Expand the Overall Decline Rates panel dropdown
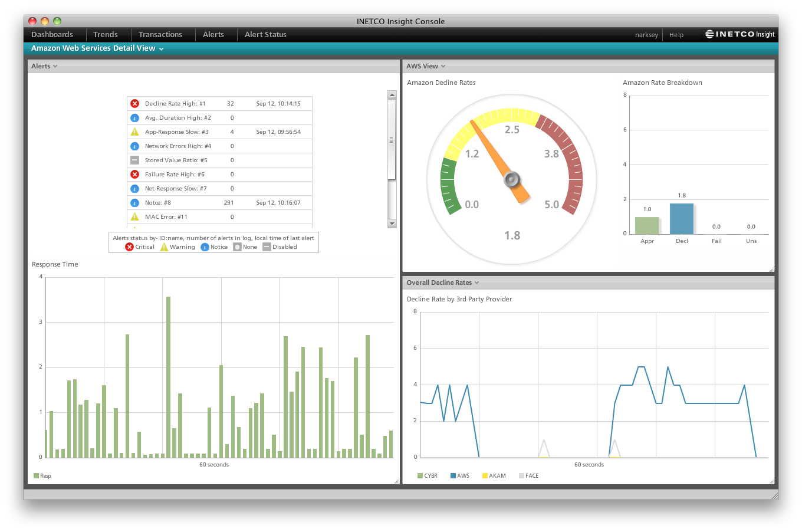The width and height of the screenshot is (802, 532). tap(476, 283)
